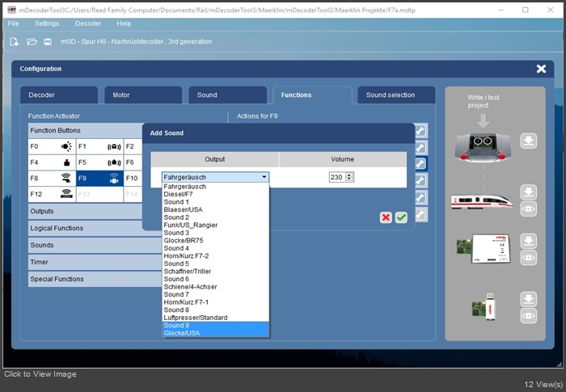The width and height of the screenshot is (566, 392).
Task: Click the Volume value field showing 230
Action: 337,177
